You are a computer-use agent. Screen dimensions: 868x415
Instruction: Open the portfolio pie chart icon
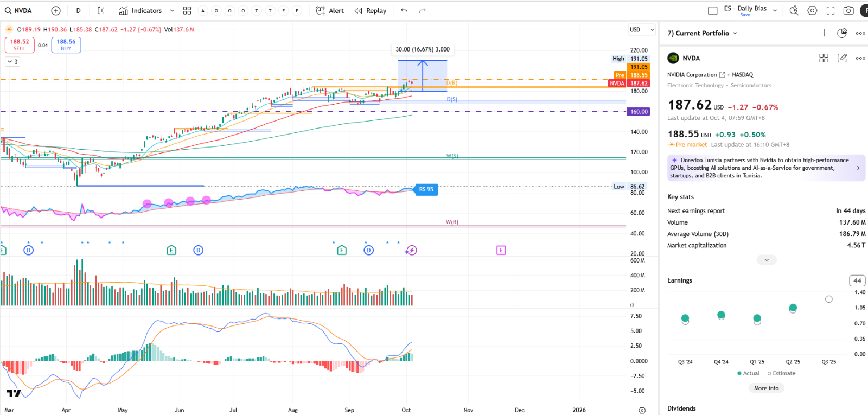click(x=842, y=33)
